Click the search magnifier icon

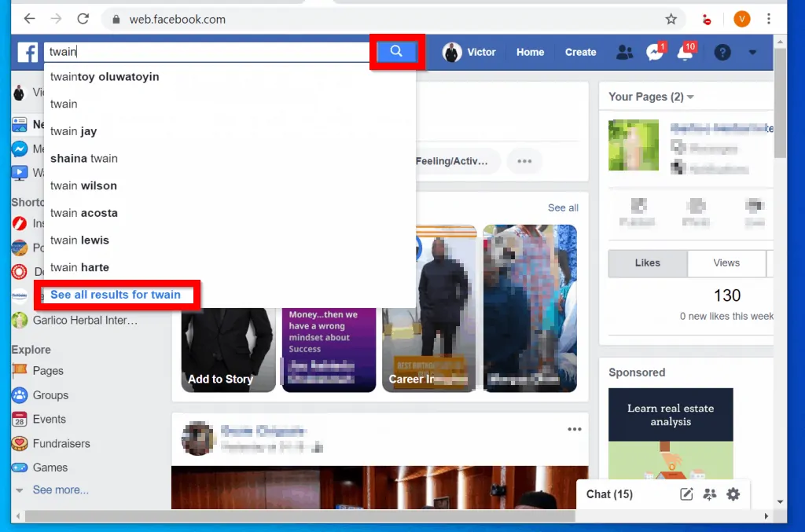click(x=396, y=50)
